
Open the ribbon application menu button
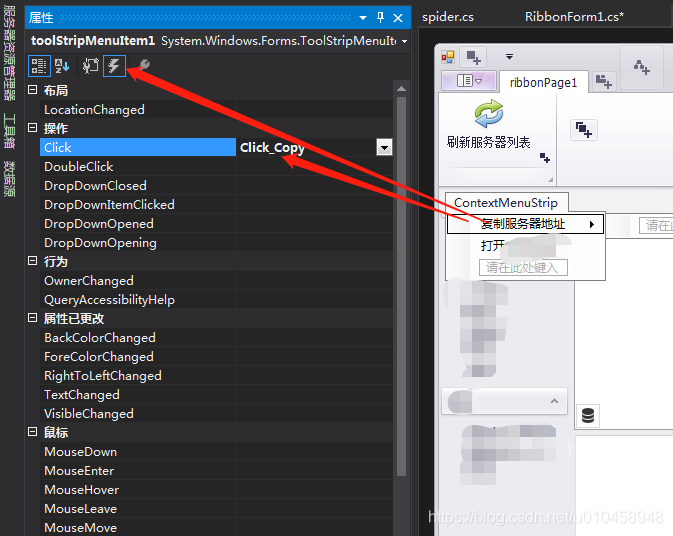(x=469, y=80)
